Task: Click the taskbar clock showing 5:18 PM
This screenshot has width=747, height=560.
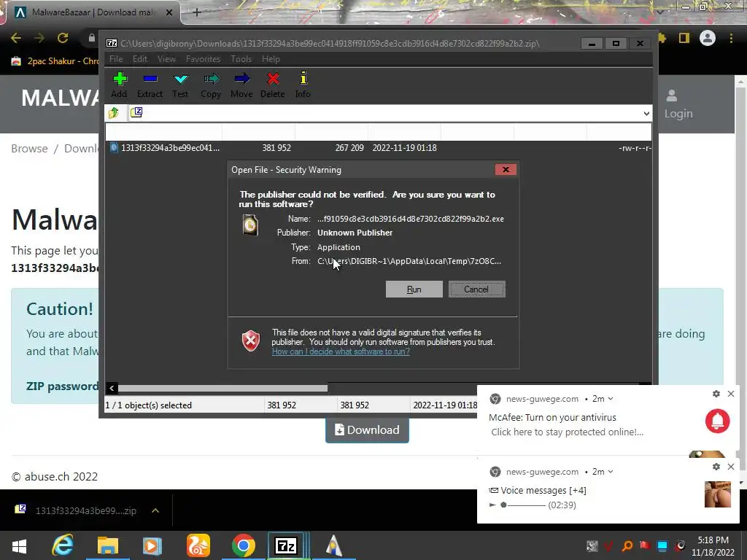Action: [713, 546]
